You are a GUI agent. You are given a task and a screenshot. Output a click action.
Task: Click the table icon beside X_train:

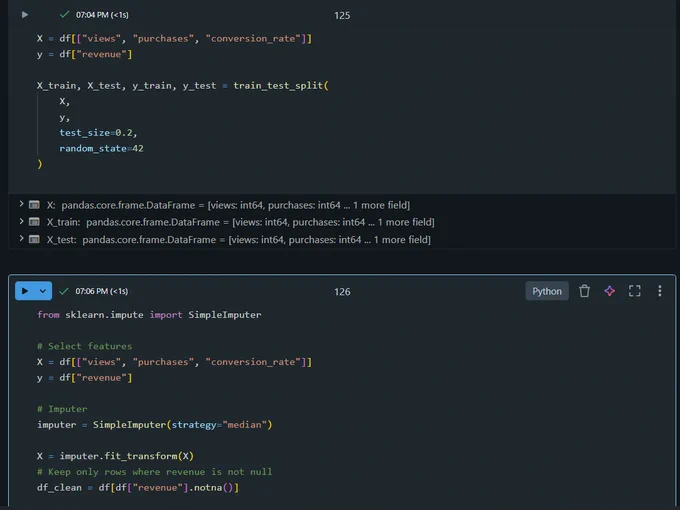coord(34,222)
